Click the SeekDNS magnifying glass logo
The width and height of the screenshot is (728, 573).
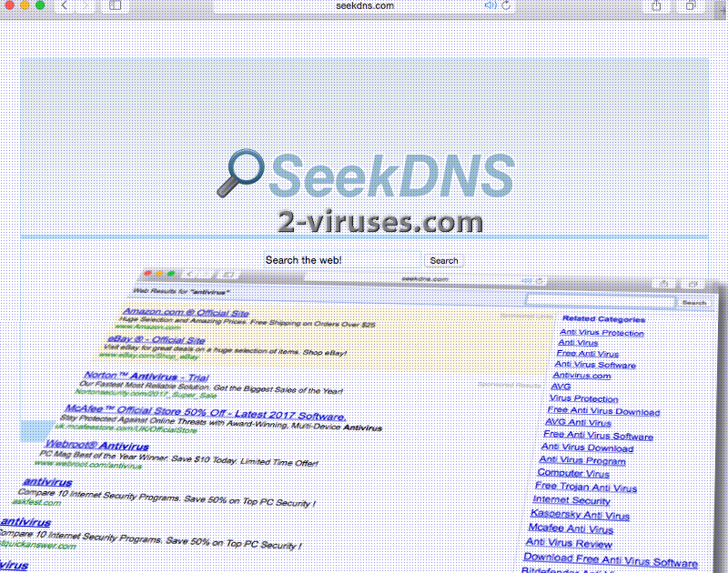(x=241, y=173)
